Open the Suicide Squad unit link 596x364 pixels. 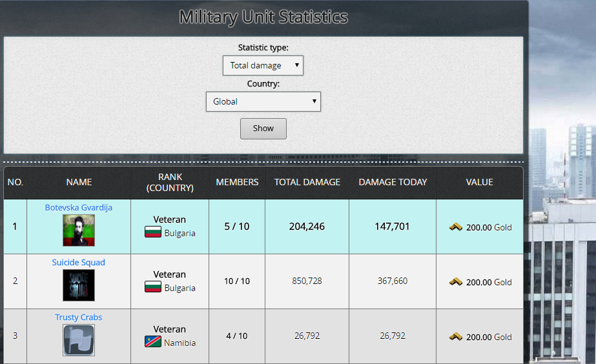click(79, 262)
